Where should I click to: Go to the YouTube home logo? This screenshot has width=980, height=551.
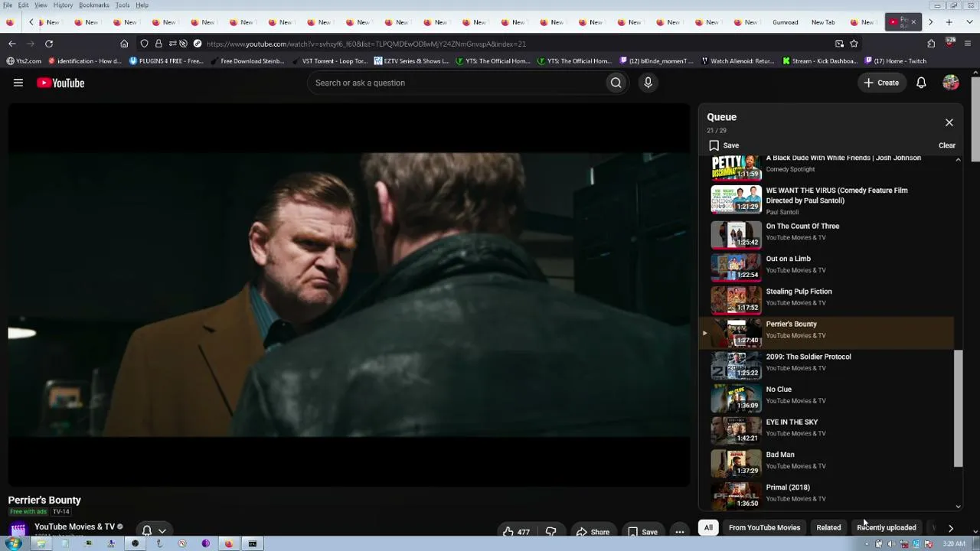60,83
